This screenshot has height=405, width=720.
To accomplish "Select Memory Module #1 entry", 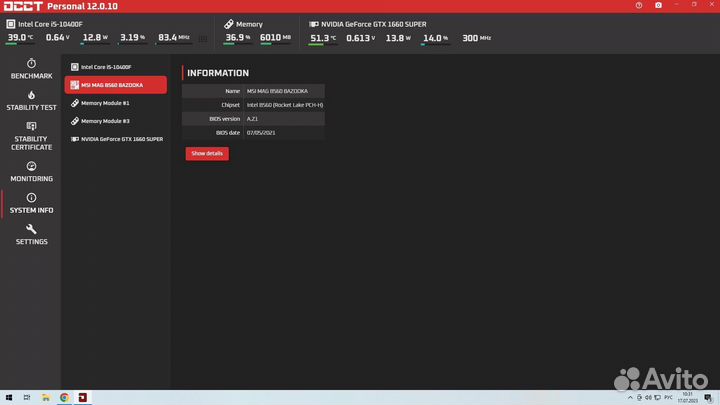I will tap(116, 103).
